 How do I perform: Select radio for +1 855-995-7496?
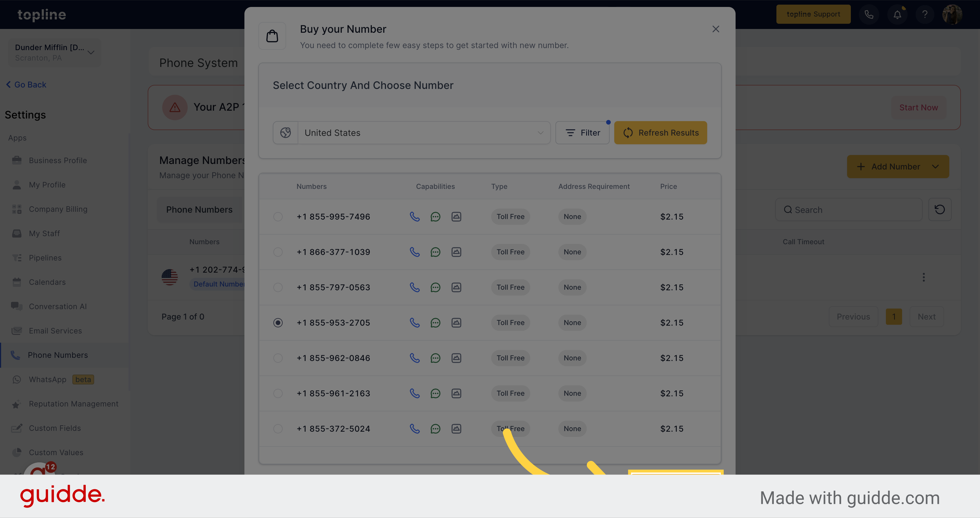[278, 217]
